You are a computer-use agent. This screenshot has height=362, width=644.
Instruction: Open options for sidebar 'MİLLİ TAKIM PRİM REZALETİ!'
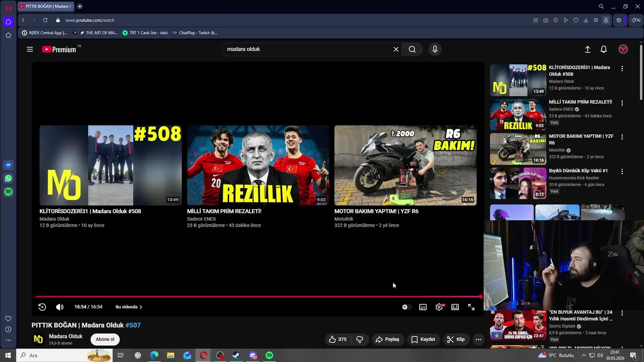pyautogui.click(x=622, y=103)
